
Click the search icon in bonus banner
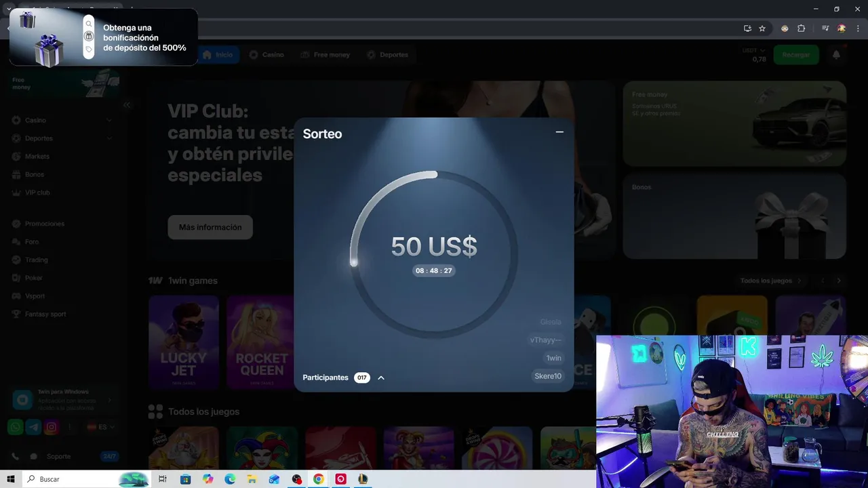pyautogui.click(x=89, y=24)
